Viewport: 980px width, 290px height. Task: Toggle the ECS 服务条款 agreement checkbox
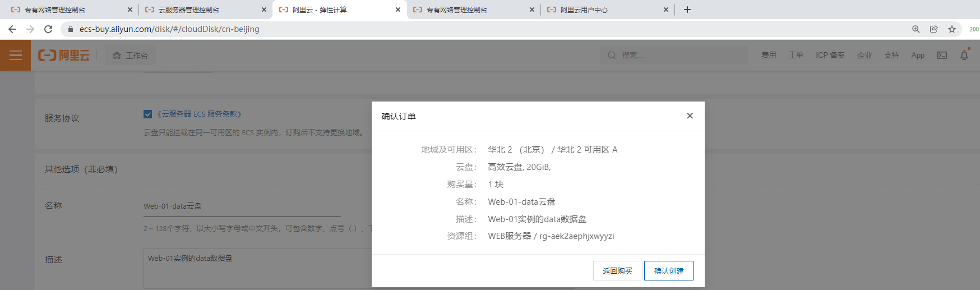(148, 114)
